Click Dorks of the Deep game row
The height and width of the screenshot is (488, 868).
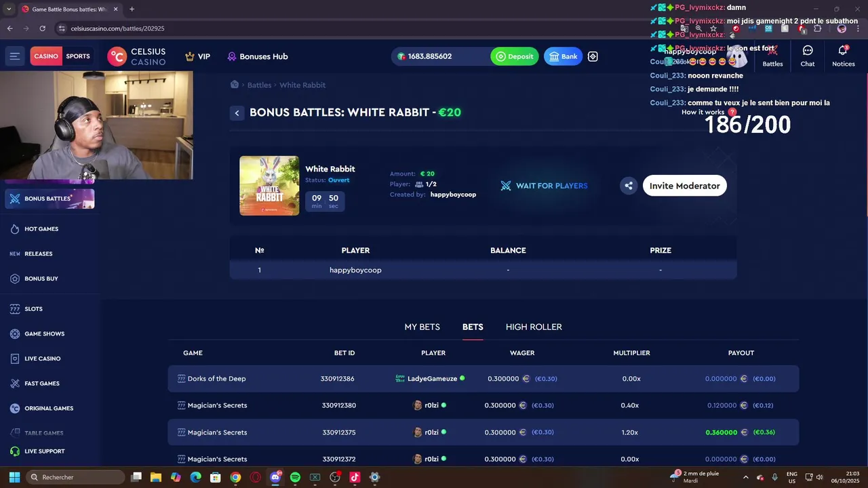coord(484,378)
